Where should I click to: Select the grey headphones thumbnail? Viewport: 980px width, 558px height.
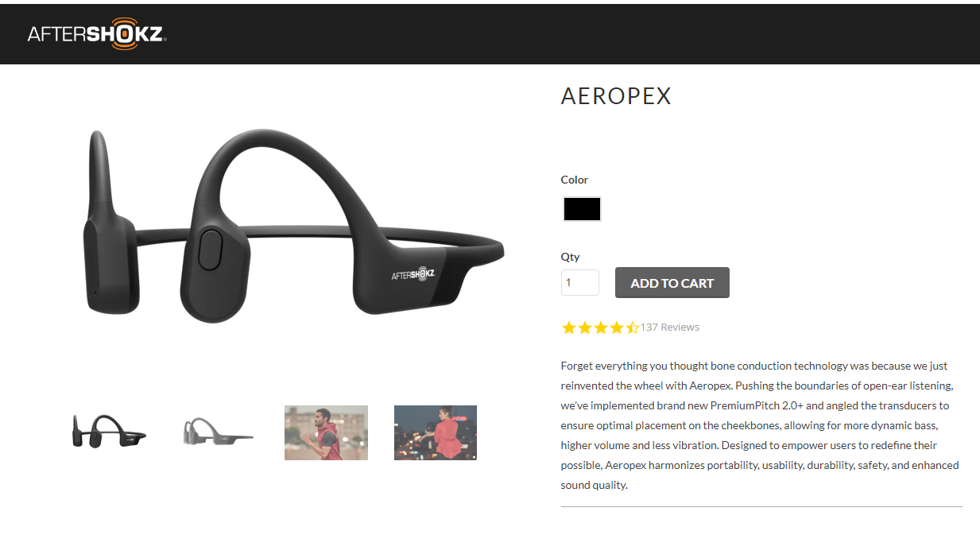point(218,432)
